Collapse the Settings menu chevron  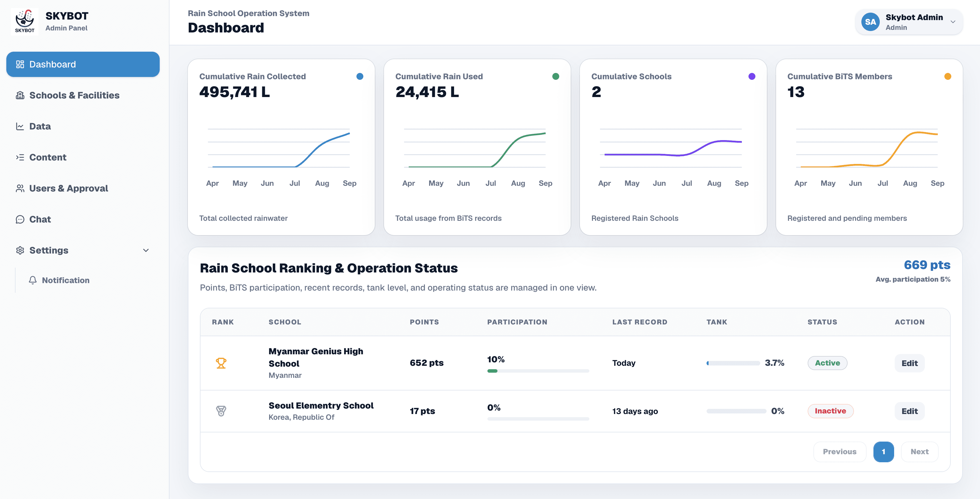pyautogui.click(x=146, y=250)
